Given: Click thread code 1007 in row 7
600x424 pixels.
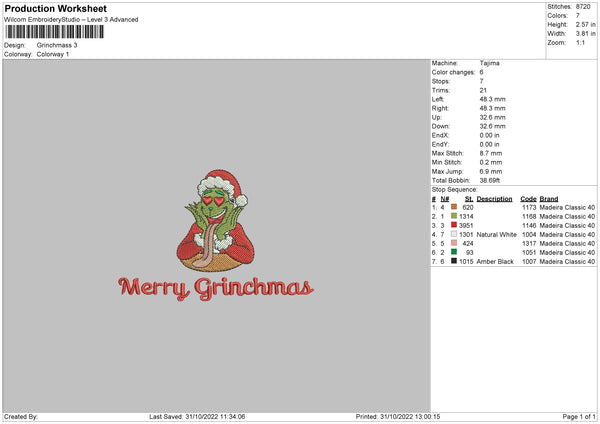Looking at the screenshot, I should 529,261.
